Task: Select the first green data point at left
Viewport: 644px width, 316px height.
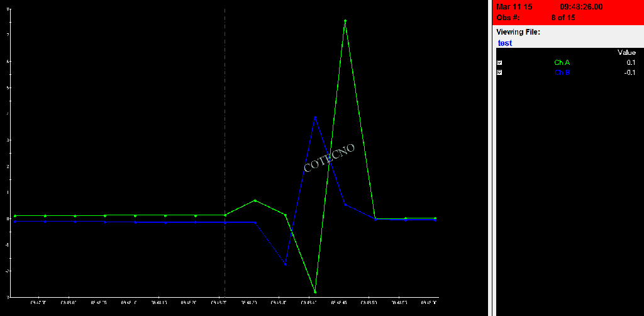Action: point(15,216)
